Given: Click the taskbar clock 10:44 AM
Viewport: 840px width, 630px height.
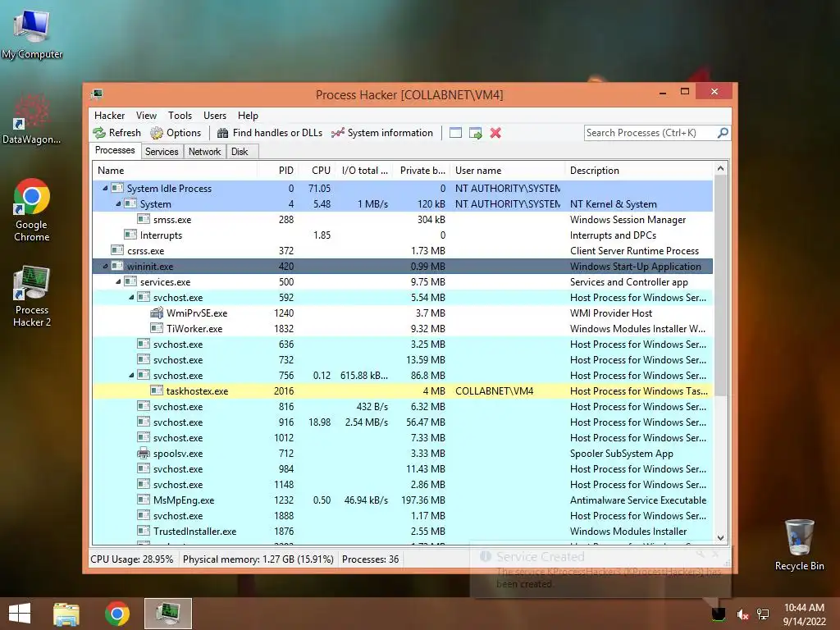Looking at the screenshot, I should pos(804,614).
